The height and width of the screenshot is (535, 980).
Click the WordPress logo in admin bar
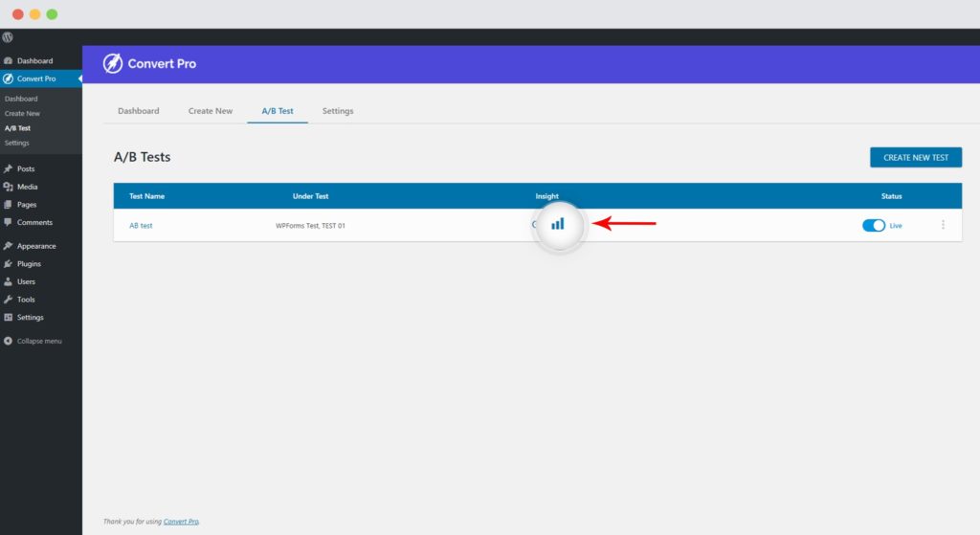click(8, 37)
